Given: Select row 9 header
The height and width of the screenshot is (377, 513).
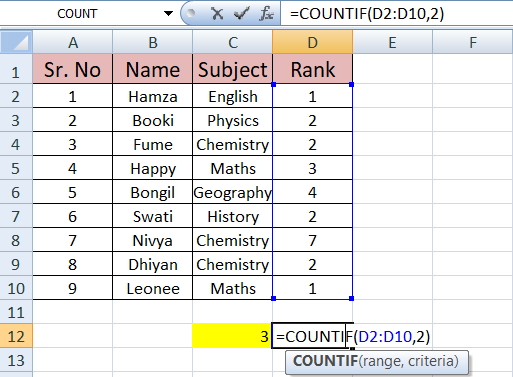Looking at the screenshot, I should (16, 264).
